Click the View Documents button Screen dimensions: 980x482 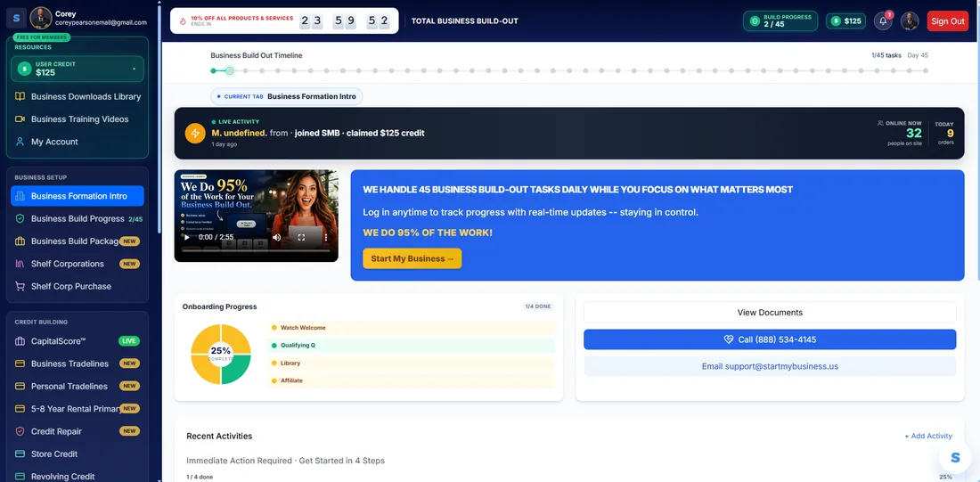click(x=770, y=313)
